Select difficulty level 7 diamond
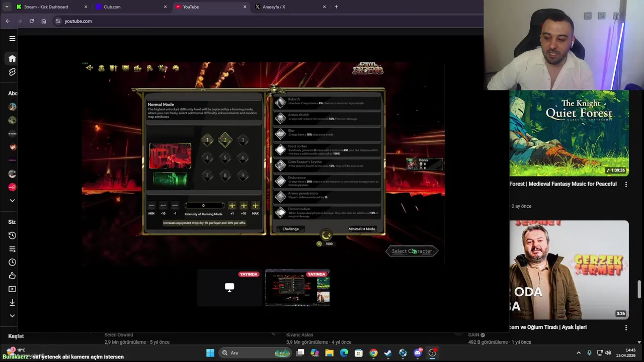644x362 pixels. [x=207, y=175]
